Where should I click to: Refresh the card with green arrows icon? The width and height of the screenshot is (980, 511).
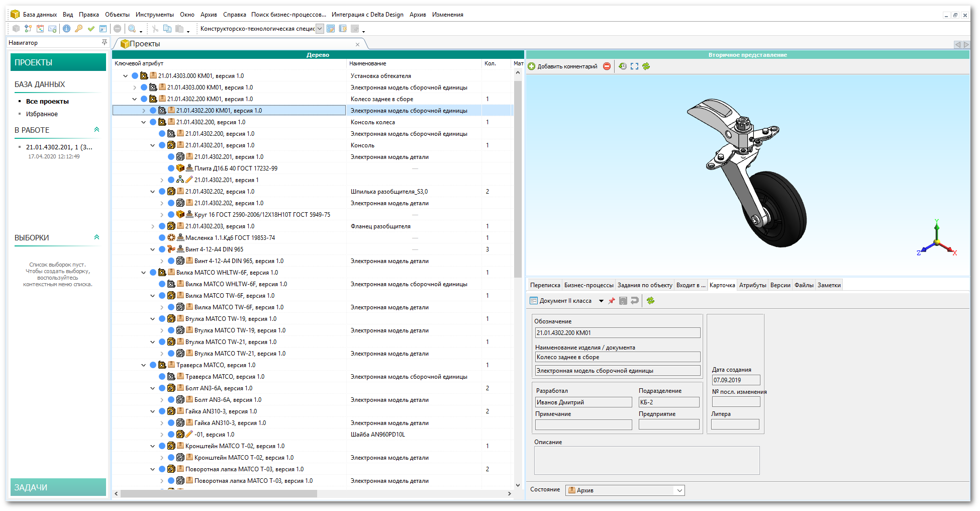(x=650, y=301)
